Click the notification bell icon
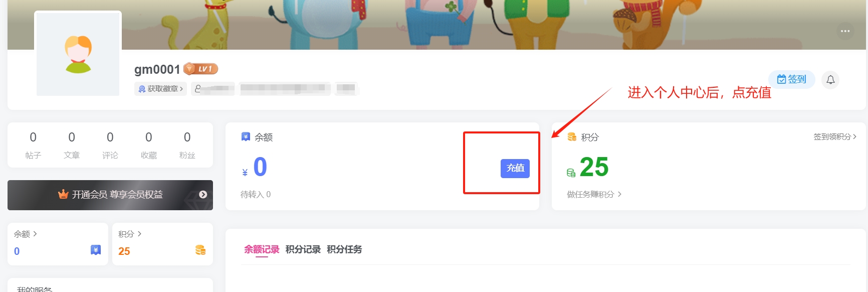Viewport: 868px width, 292px height. pyautogui.click(x=830, y=80)
